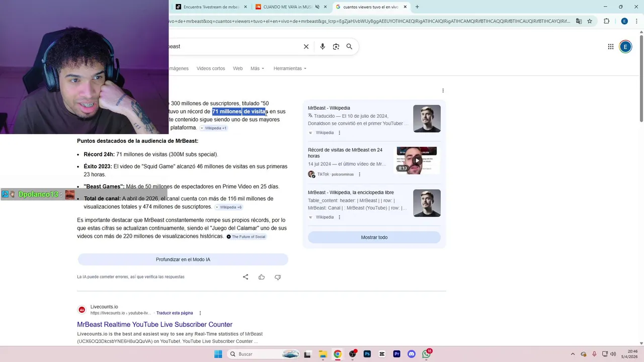Viewport: 644px width, 362px height.
Task: Open the Chrome three-dot menu
Action: 636,21
